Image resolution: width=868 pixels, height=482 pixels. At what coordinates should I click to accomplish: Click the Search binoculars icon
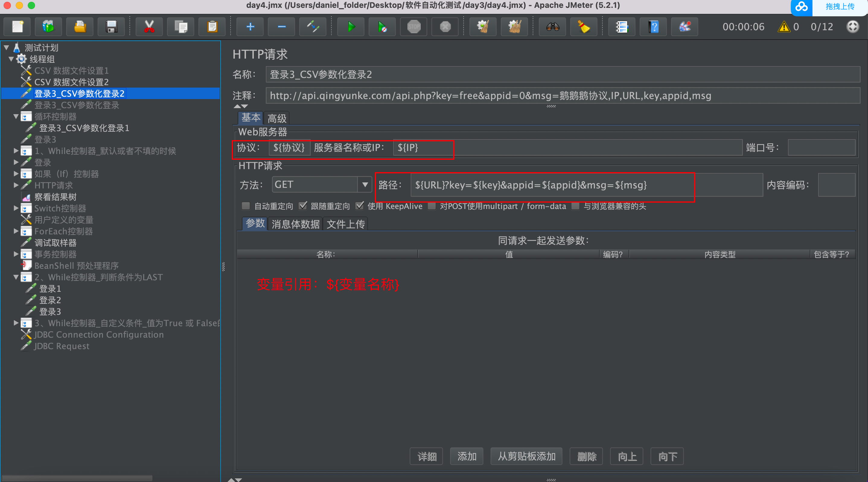[x=553, y=27]
